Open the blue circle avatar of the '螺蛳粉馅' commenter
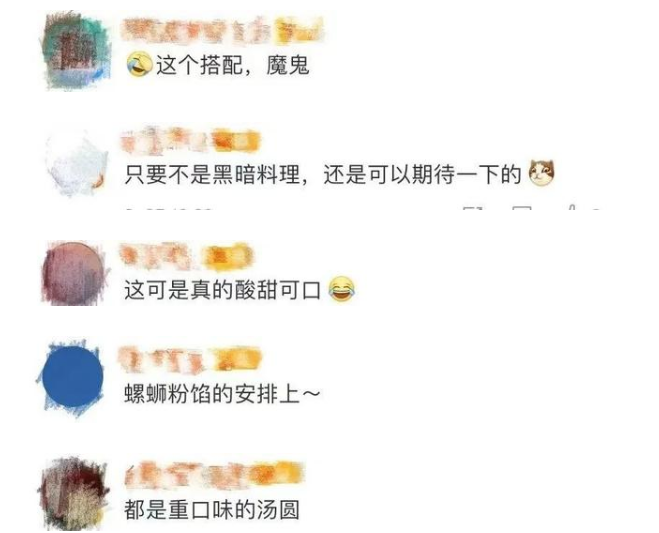 [x=72, y=377]
